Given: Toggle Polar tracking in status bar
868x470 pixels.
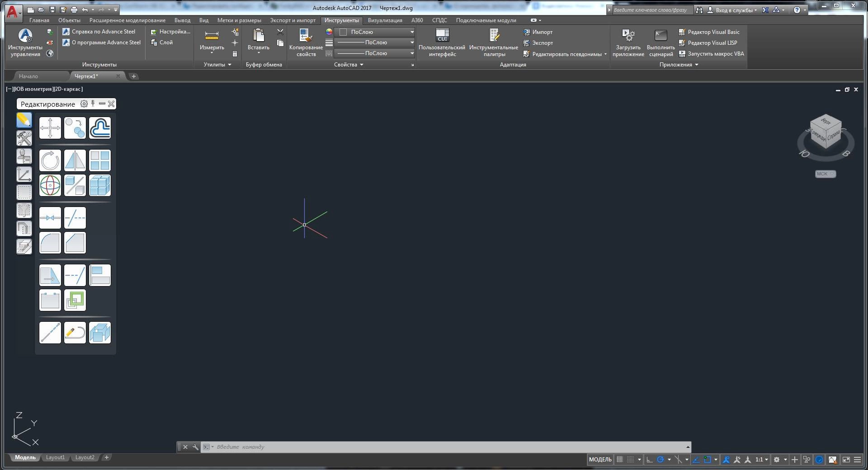Looking at the screenshot, I should [x=660, y=460].
